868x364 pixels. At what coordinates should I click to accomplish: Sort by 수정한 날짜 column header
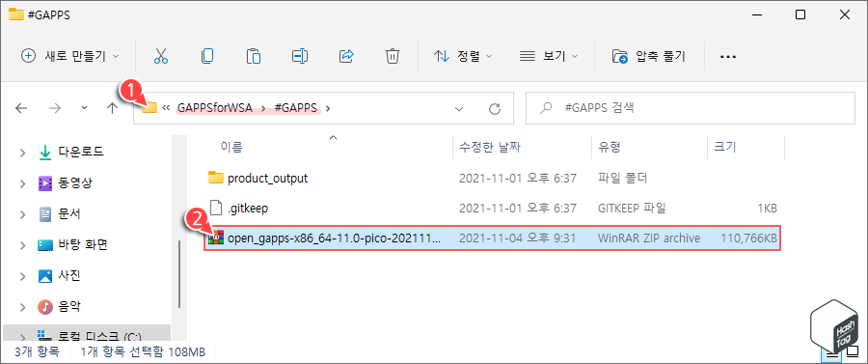coord(489,148)
